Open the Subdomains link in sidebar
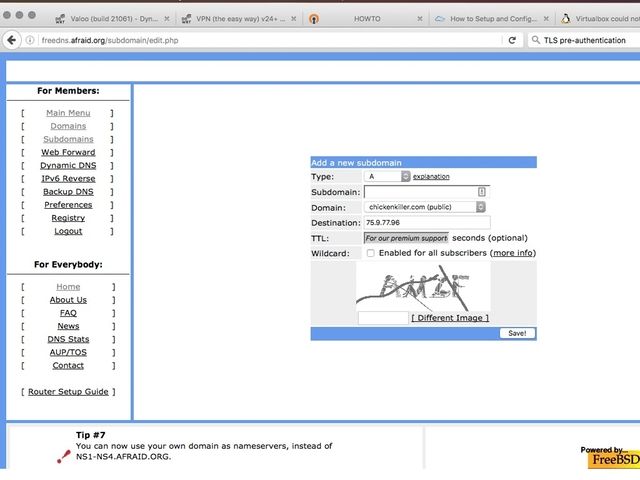 tap(68, 139)
